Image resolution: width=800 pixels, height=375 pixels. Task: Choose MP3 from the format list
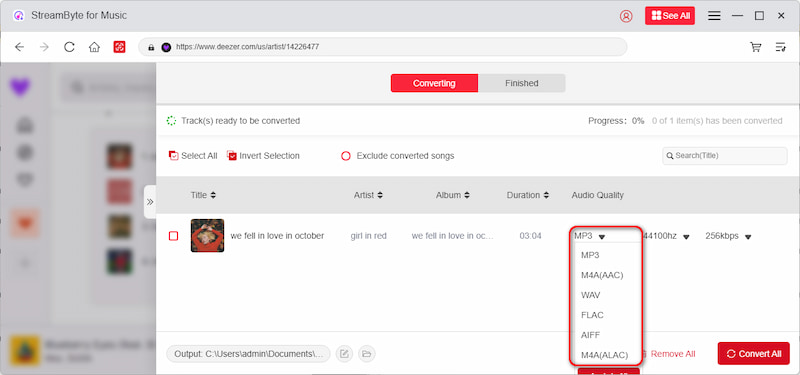(590, 255)
